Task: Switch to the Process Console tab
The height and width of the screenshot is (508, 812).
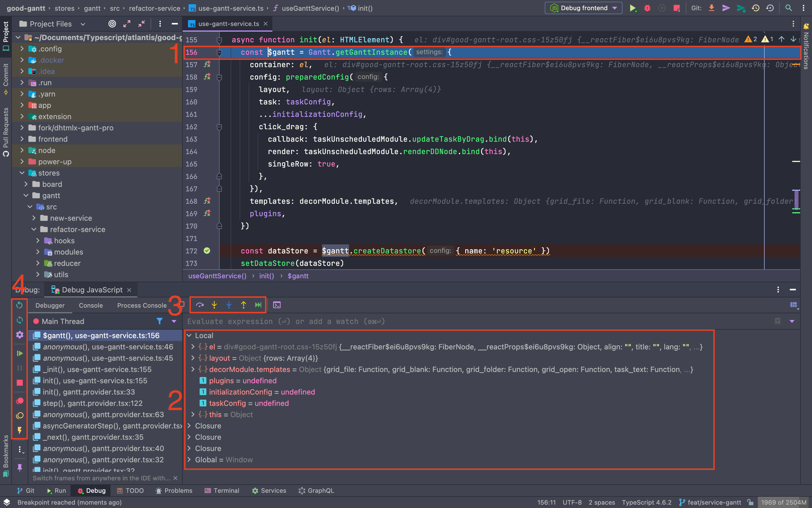Action: (x=142, y=305)
